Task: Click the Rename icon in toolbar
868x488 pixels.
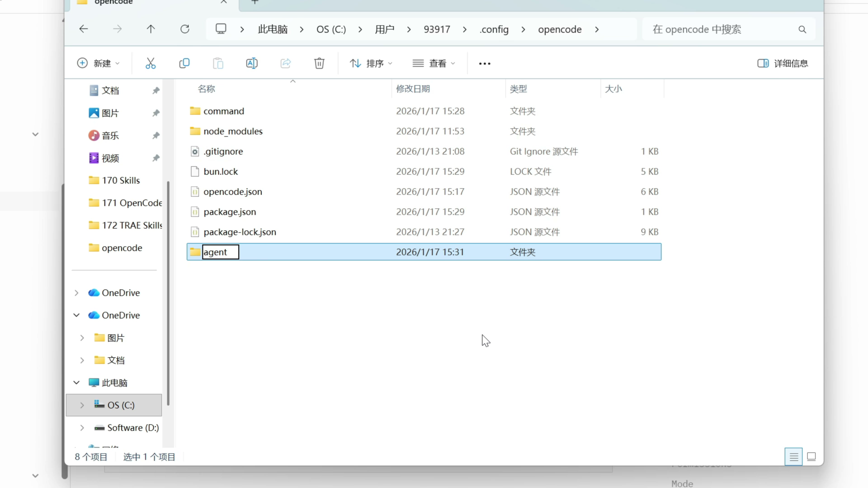Action: pos(252,63)
